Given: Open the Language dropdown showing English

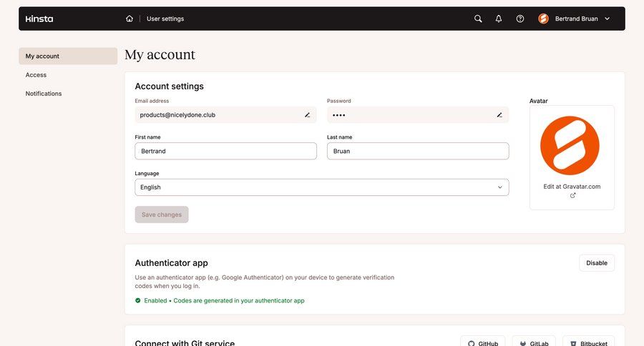Looking at the screenshot, I should [x=321, y=187].
